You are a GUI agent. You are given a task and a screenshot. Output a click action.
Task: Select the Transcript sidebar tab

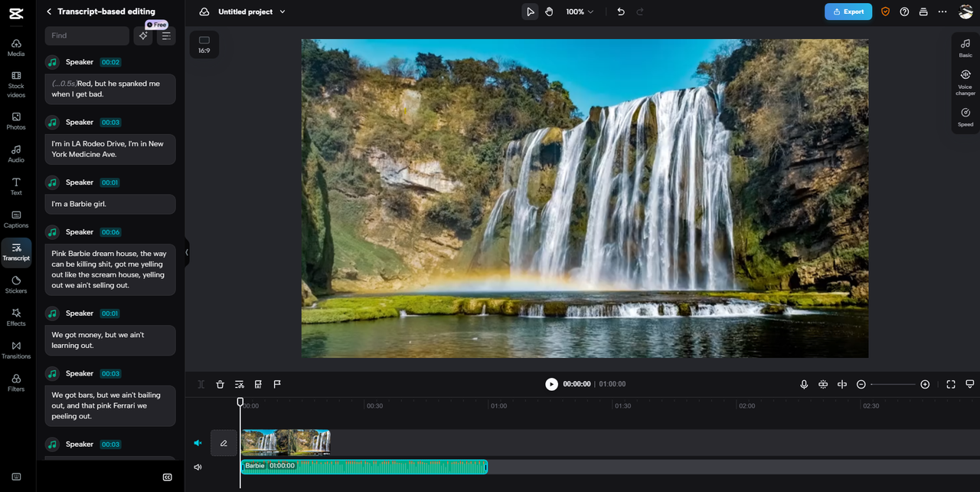point(16,252)
